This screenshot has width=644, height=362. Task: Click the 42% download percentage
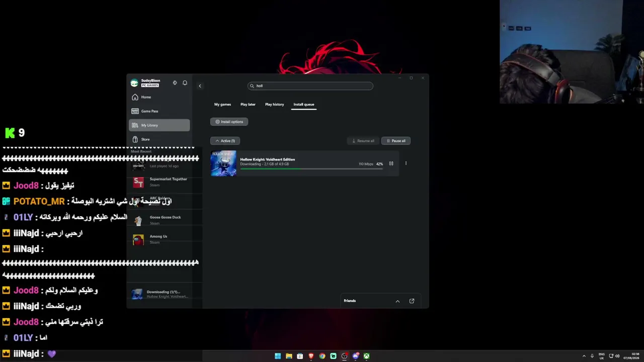[379, 164]
